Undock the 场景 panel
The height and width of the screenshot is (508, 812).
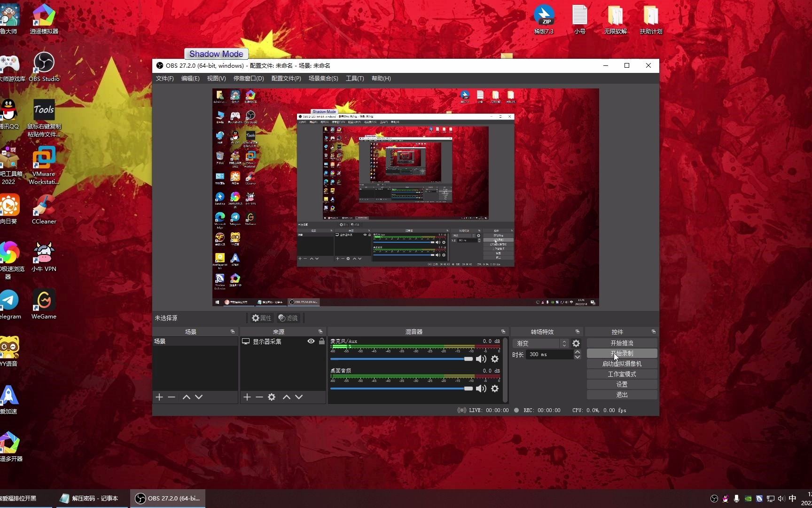(x=233, y=332)
